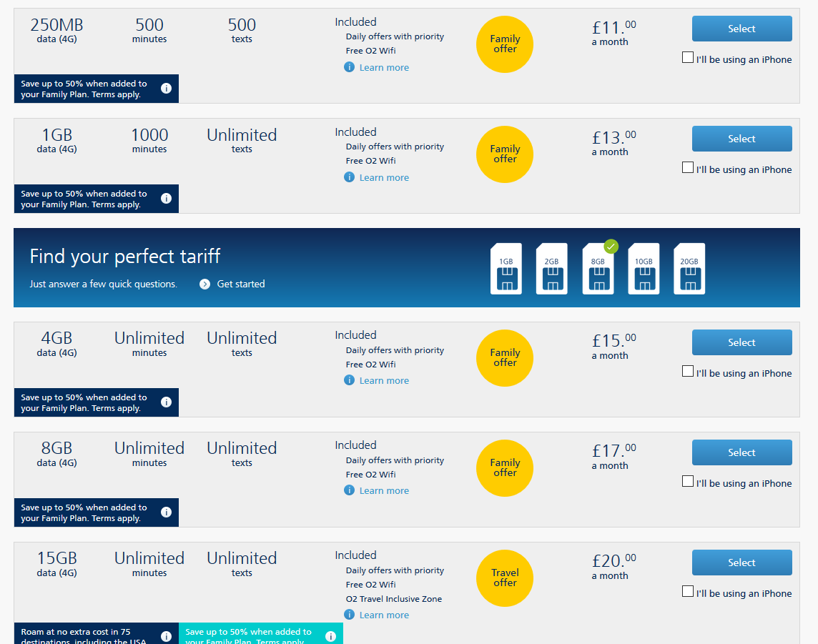Open info icon on 4GB plan savings banner
This screenshot has width=818, height=644.
[x=166, y=402]
